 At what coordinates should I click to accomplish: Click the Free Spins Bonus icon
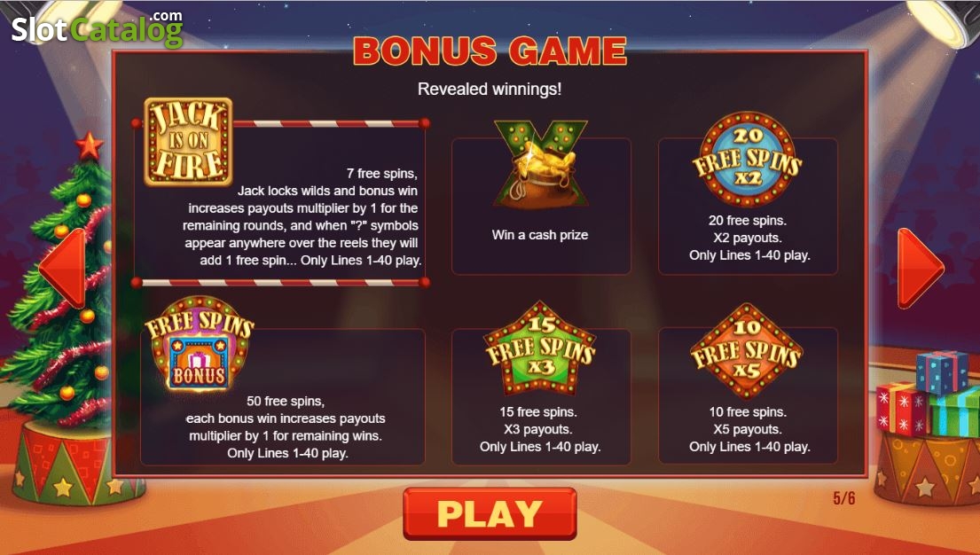(200, 344)
